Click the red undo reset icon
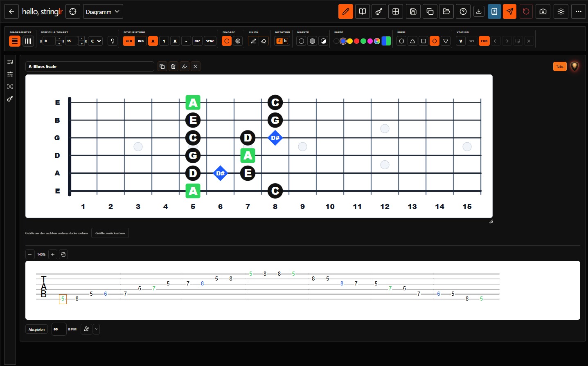The height and width of the screenshot is (366, 588). click(x=526, y=11)
